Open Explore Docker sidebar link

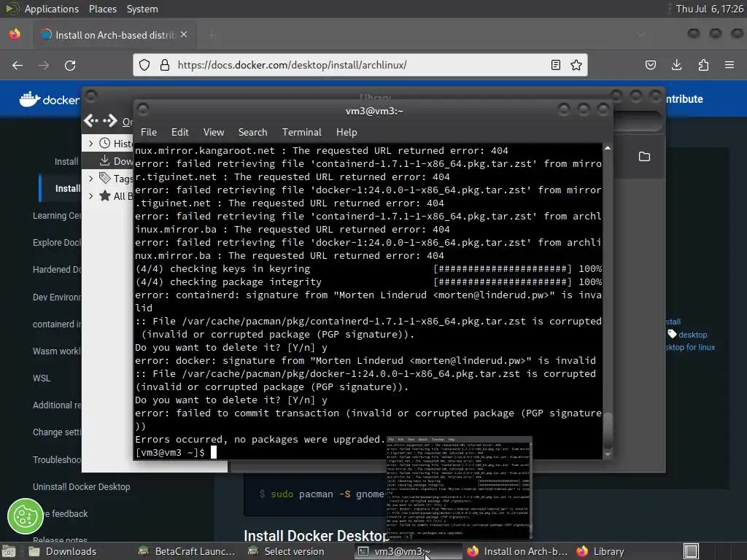click(57, 242)
